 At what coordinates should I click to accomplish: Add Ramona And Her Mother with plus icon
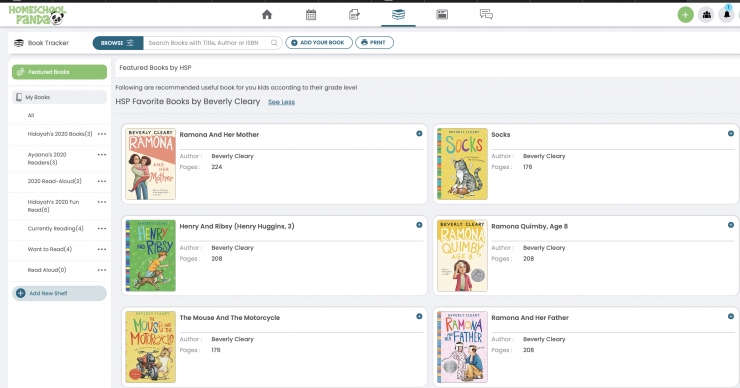(x=419, y=134)
